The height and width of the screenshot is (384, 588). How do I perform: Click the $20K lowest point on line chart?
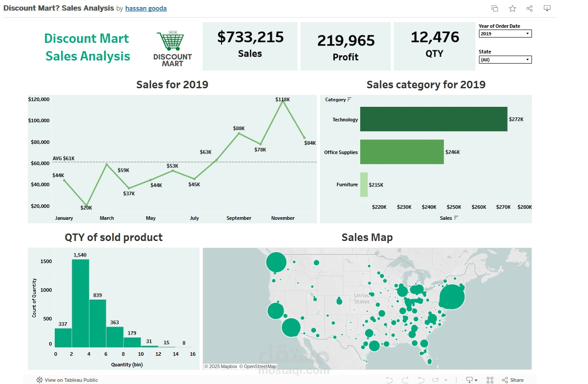click(x=86, y=205)
